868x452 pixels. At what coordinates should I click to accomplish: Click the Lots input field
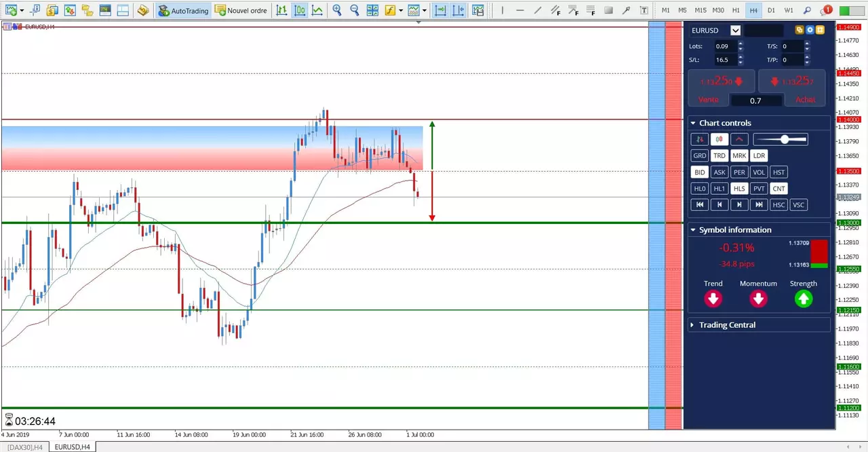(x=725, y=46)
